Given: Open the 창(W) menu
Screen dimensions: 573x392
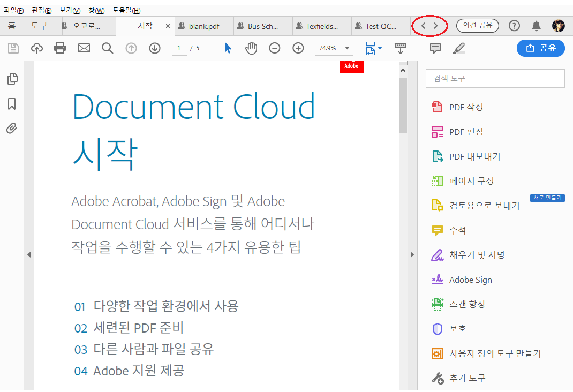Looking at the screenshot, I should click(96, 10).
